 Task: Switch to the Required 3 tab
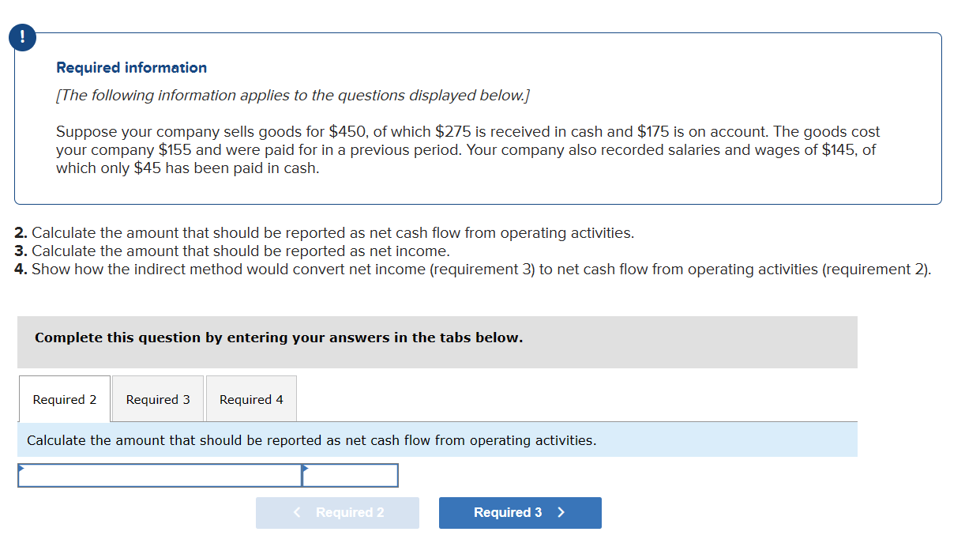[157, 399]
